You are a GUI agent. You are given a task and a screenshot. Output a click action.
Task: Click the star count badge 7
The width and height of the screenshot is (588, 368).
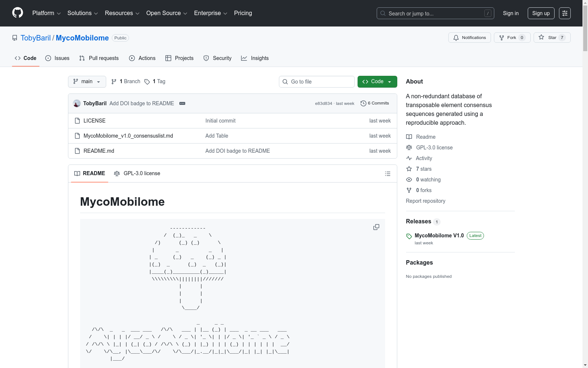click(x=562, y=38)
